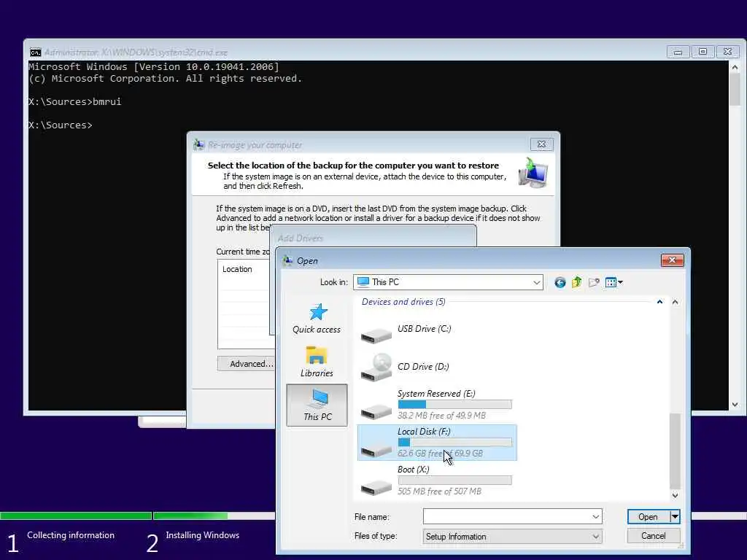747x560 pixels.
Task: Click the Boot (X:) usage bar
Action: (x=455, y=480)
